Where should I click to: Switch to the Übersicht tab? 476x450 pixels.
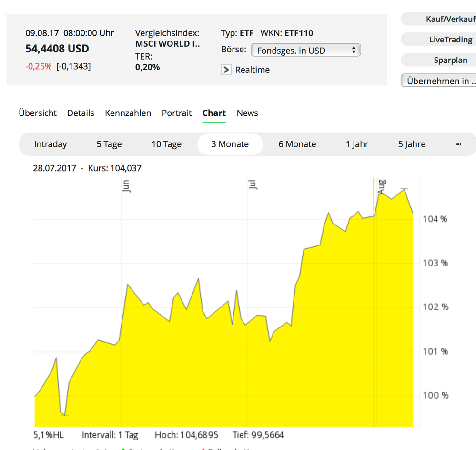(x=38, y=113)
